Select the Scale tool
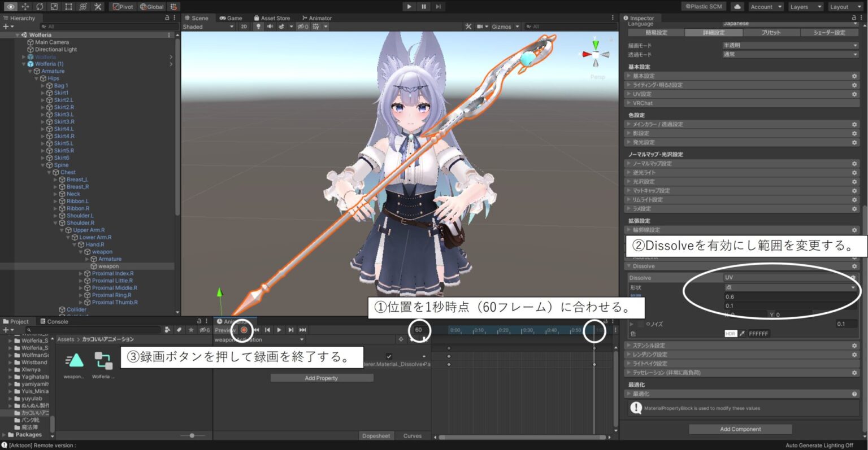Screen dimensions: 868x450 pos(53,6)
